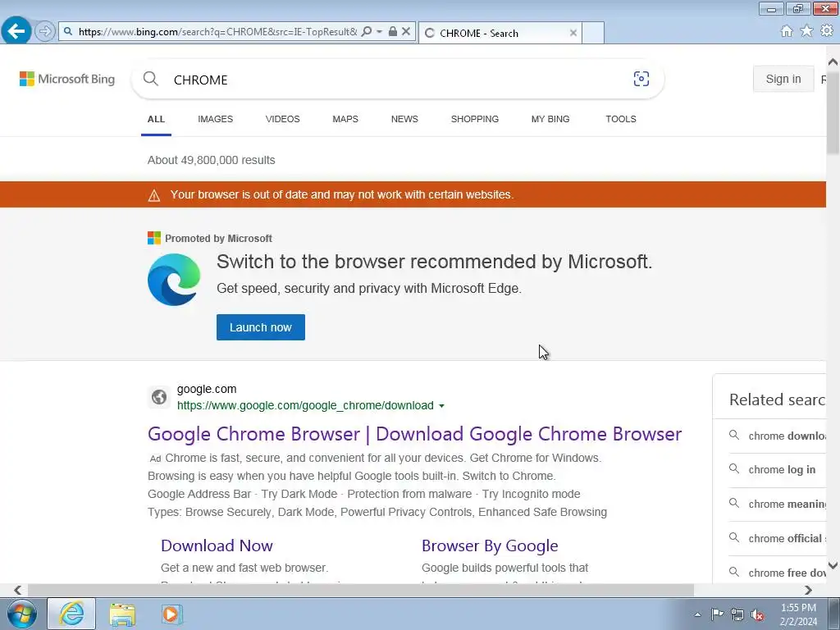
Task: Click the Promoted by Microsoft label
Action: pyautogui.click(x=218, y=239)
